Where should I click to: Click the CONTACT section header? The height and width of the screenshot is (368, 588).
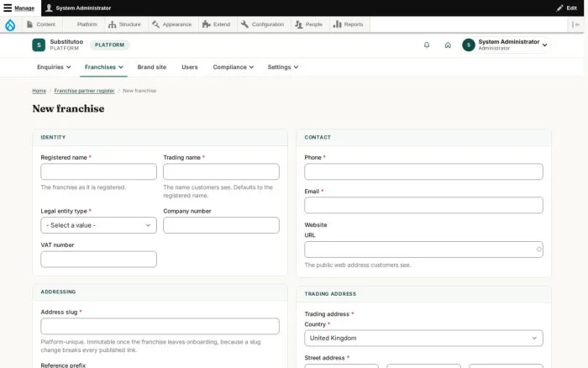tap(318, 137)
